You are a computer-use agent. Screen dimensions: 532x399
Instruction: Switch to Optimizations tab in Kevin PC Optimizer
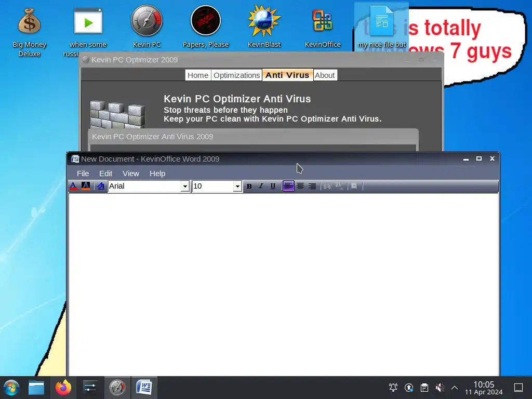pyautogui.click(x=236, y=75)
